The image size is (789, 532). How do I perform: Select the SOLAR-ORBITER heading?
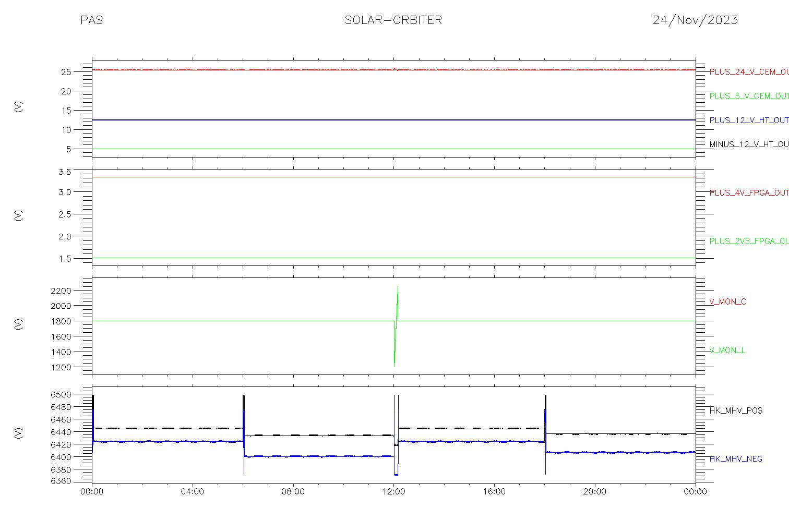tap(393, 20)
